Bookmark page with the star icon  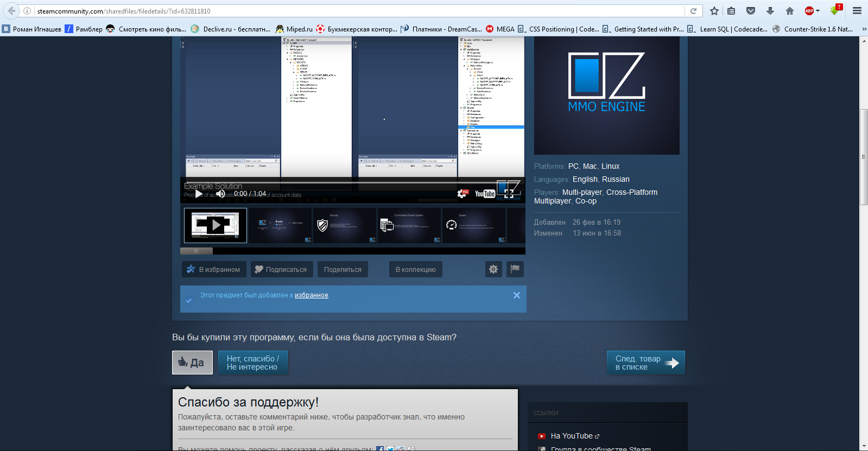coord(714,11)
